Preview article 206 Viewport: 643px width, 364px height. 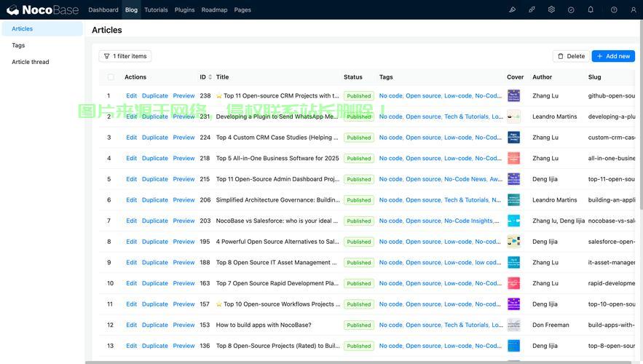pyautogui.click(x=184, y=200)
